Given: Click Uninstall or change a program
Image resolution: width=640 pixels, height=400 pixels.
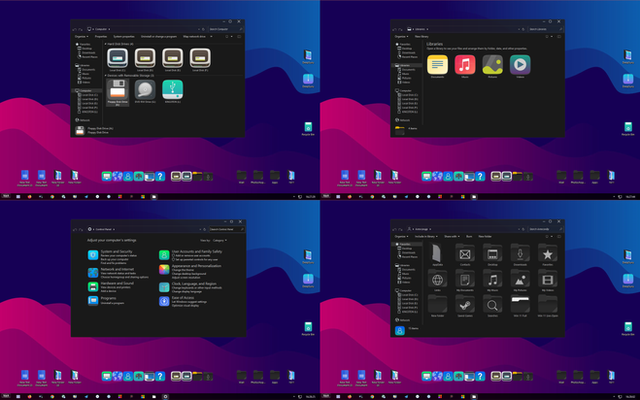Looking at the screenshot, I should point(159,36).
